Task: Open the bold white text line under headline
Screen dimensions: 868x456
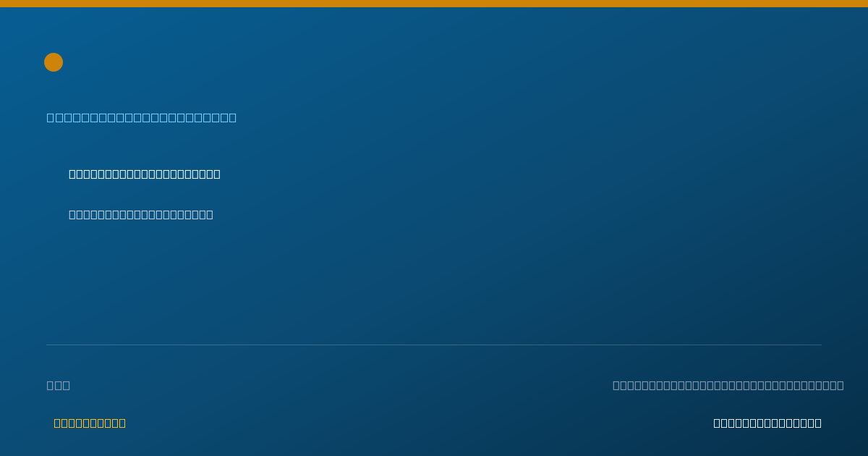Action: pyautogui.click(x=145, y=174)
